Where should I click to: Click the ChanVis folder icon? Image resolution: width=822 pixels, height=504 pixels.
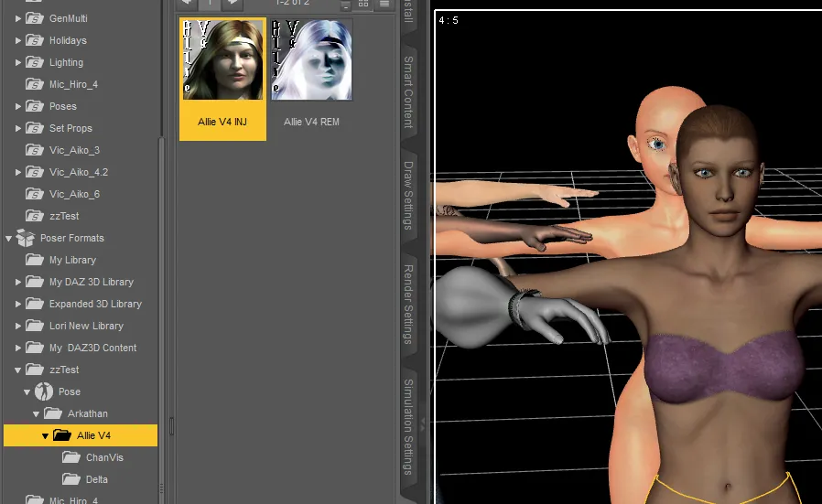(71, 457)
